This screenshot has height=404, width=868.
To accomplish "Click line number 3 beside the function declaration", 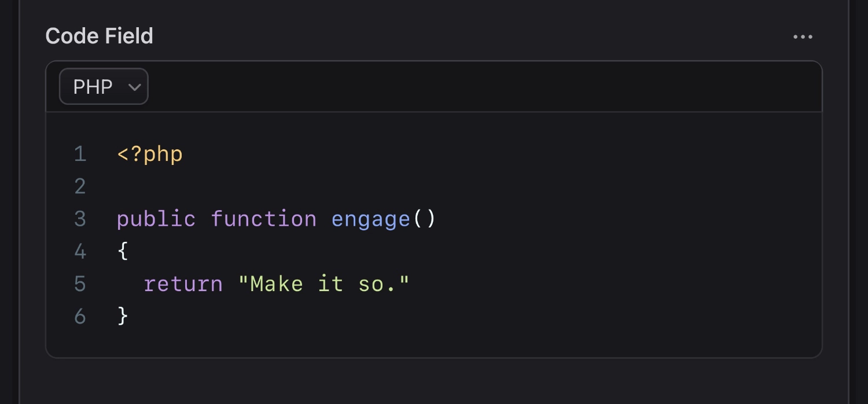I will pos(80,218).
